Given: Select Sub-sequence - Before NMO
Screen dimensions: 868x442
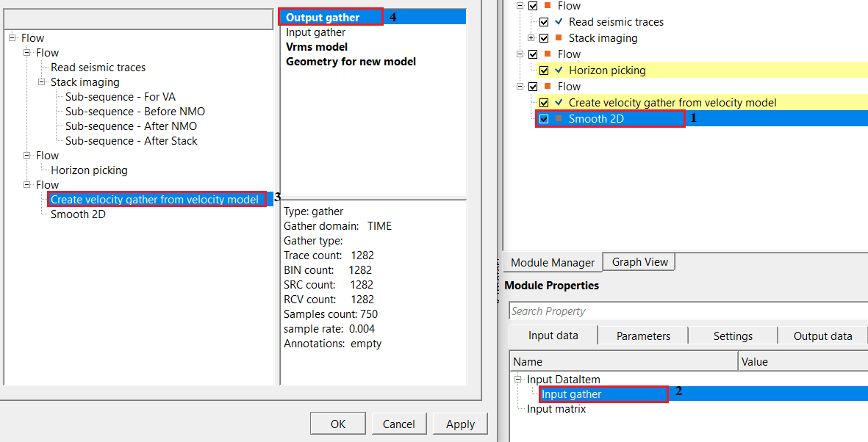Looking at the screenshot, I should click(x=135, y=111).
